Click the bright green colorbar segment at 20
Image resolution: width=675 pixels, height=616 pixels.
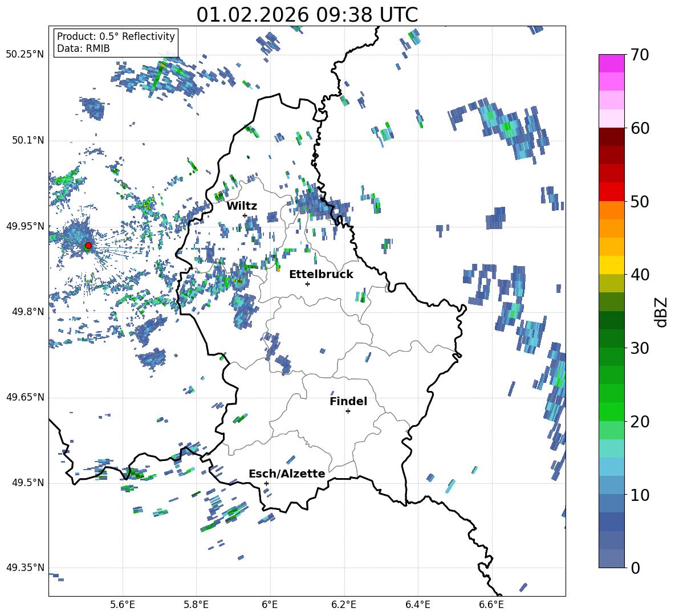click(x=611, y=411)
